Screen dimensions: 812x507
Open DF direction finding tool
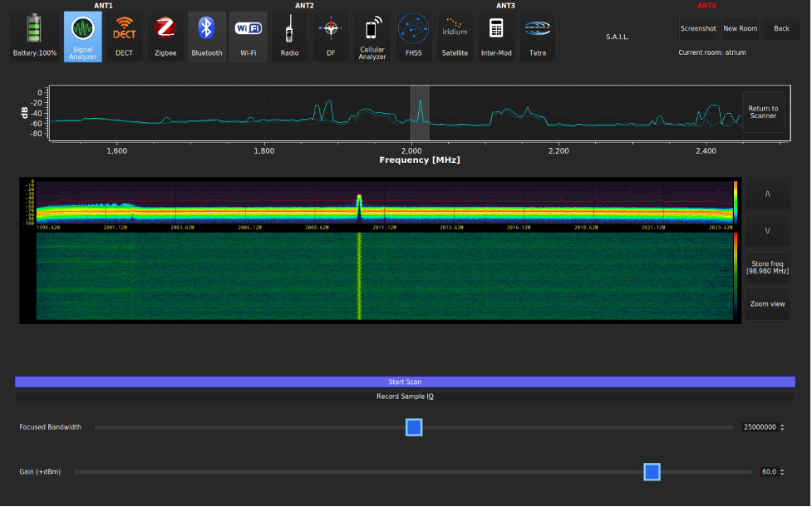331,36
